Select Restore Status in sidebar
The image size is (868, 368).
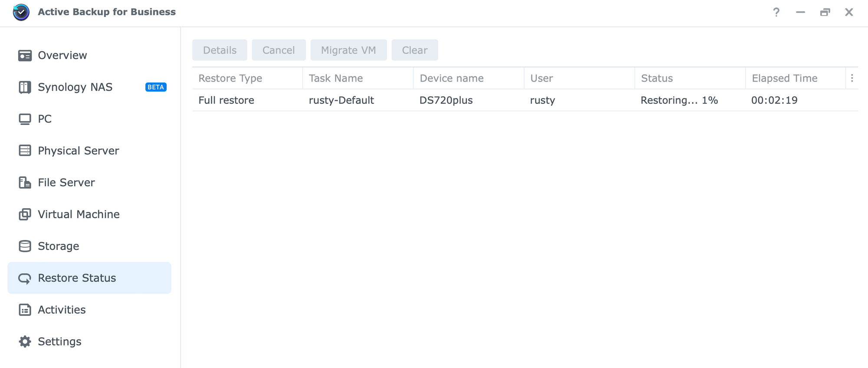(89, 278)
